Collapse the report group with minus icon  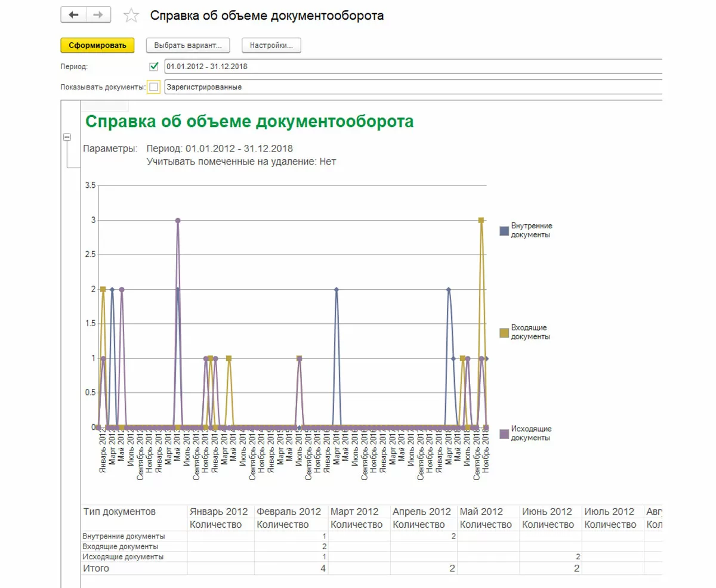[67, 137]
